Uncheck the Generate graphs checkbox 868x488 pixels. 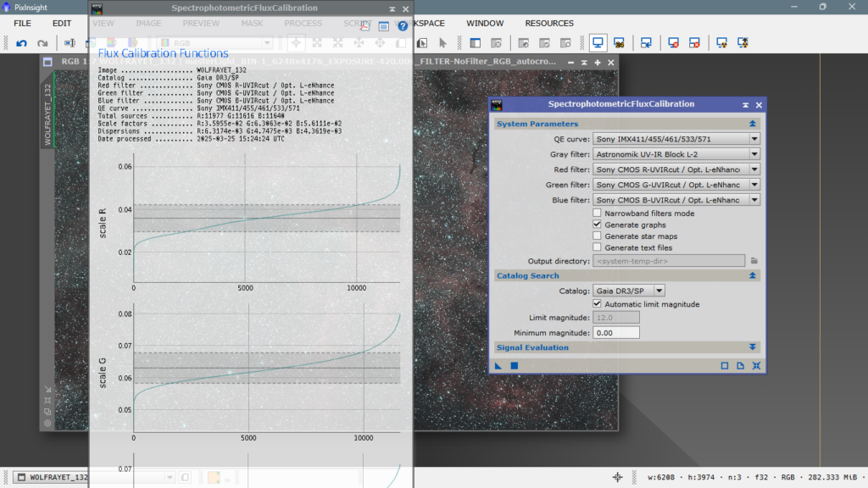tap(597, 225)
